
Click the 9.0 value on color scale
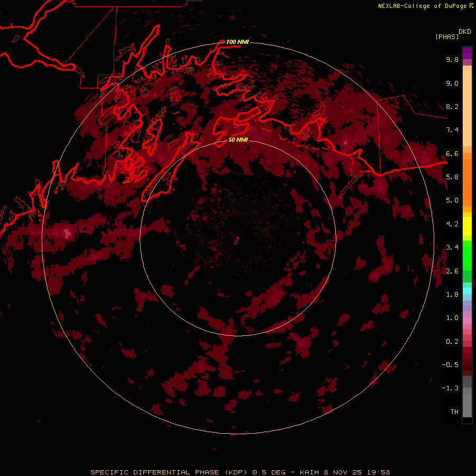pyautogui.click(x=452, y=83)
